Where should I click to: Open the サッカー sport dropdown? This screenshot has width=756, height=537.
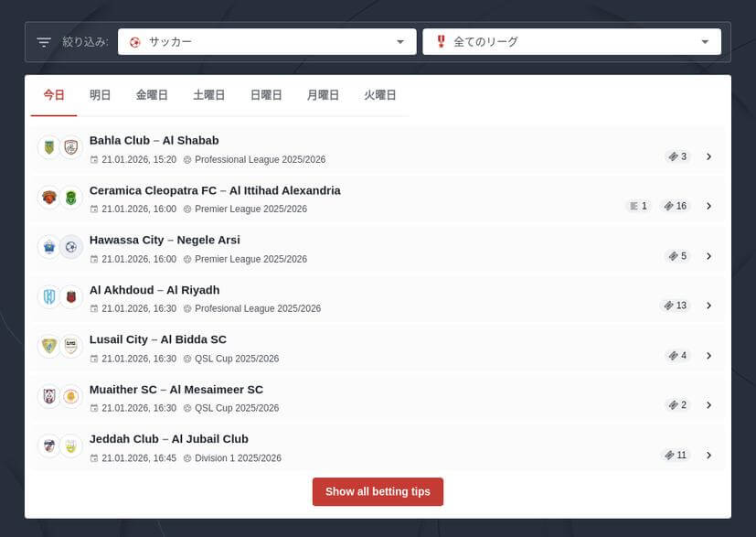[x=267, y=42]
